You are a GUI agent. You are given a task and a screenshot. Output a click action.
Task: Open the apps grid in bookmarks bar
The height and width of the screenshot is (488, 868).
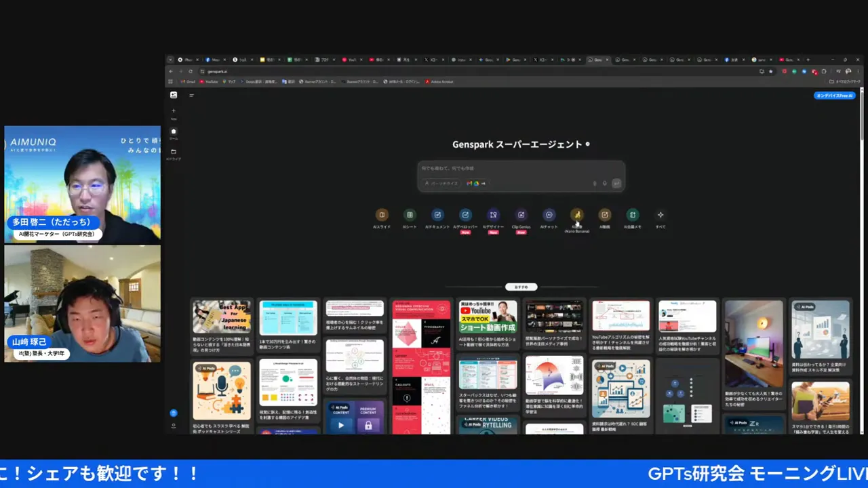point(172,81)
